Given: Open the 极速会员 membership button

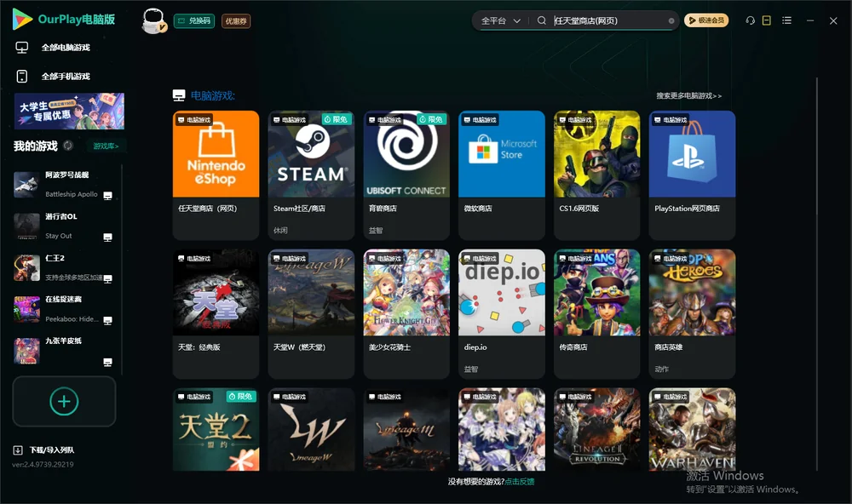Looking at the screenshot, I should point(705,20).
